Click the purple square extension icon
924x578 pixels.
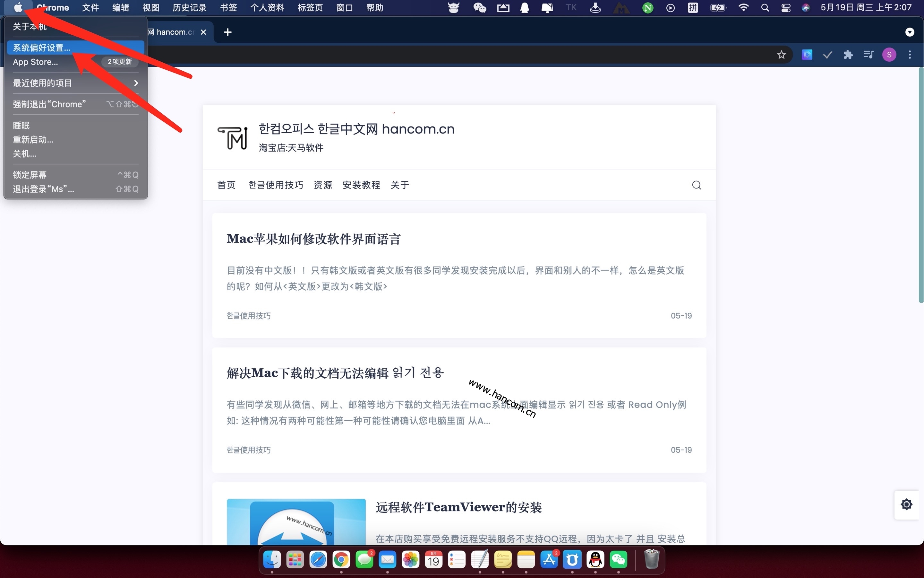click(807, 55)
